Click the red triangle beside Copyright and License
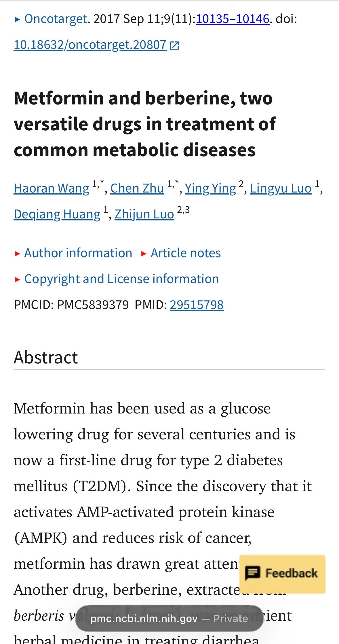This screenshot has width=339, height=644. pyautogui.click(x=17, y=279)
